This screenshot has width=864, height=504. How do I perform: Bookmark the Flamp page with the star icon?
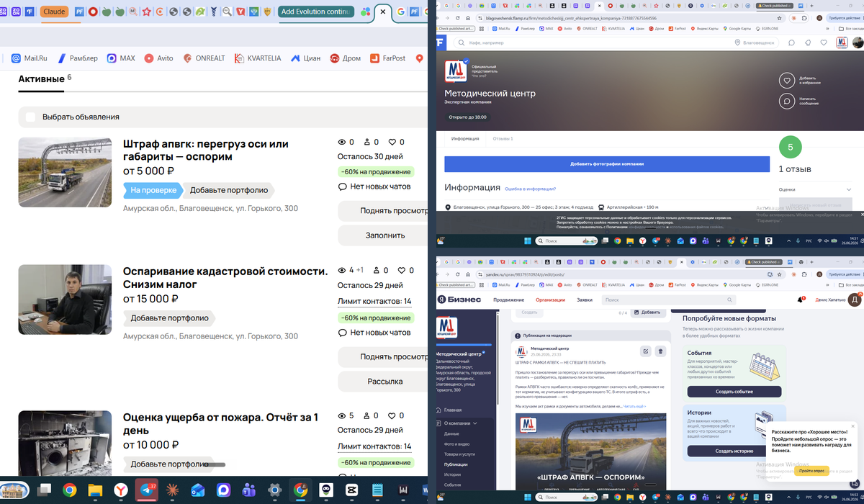(778, 18)
